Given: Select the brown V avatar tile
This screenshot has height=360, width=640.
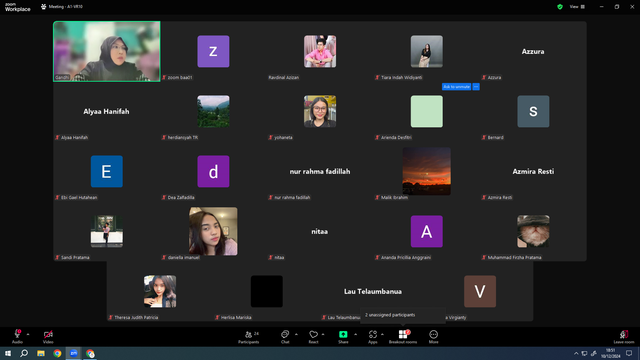Looking at the screenshot, I should 480,291.
